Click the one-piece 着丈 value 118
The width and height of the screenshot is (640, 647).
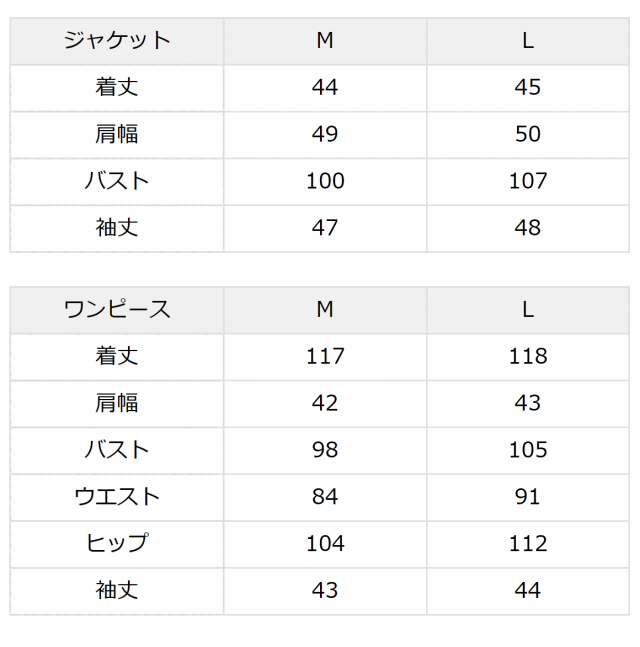coord(528,356)
